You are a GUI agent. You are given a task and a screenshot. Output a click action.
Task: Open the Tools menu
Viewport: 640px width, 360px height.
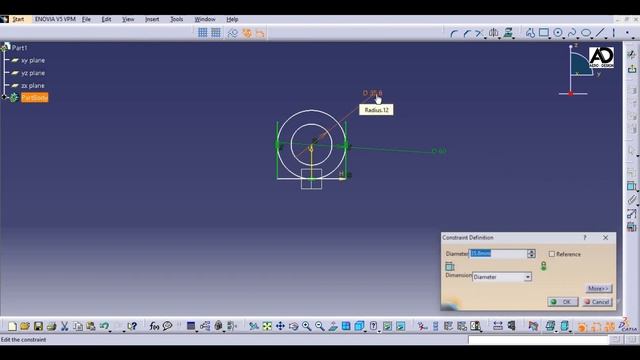tap(176, 19)
